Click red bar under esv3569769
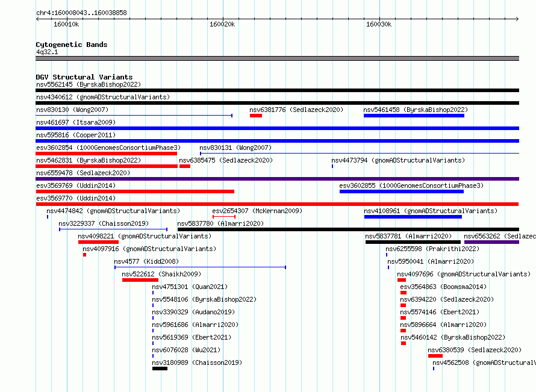Viewport: 536px width, 392px height. pos(135,191)
